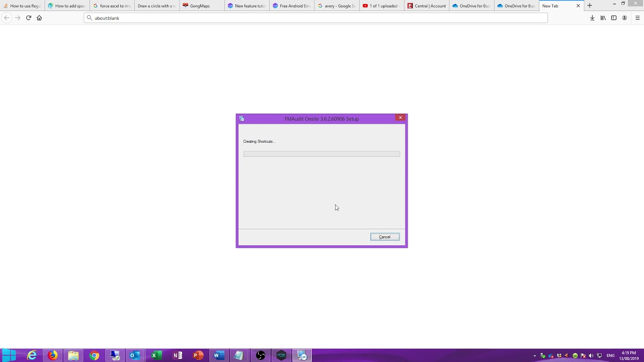This screenshot has height=362, width=644.
Task: Open the 'force excel to imp' tab
Action: [x=112, y=6]
